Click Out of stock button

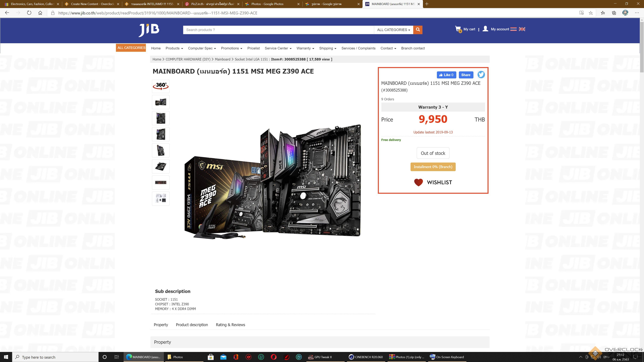pos(433,153)
